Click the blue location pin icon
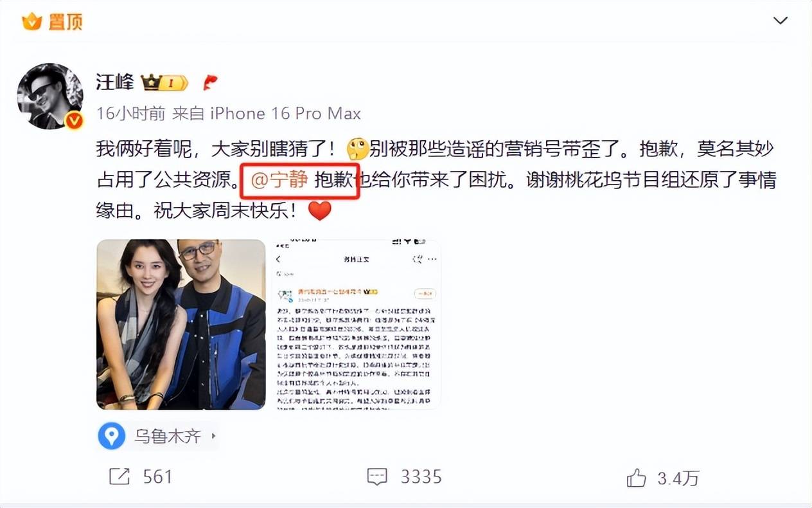812x508 pixels. point(112,437)
